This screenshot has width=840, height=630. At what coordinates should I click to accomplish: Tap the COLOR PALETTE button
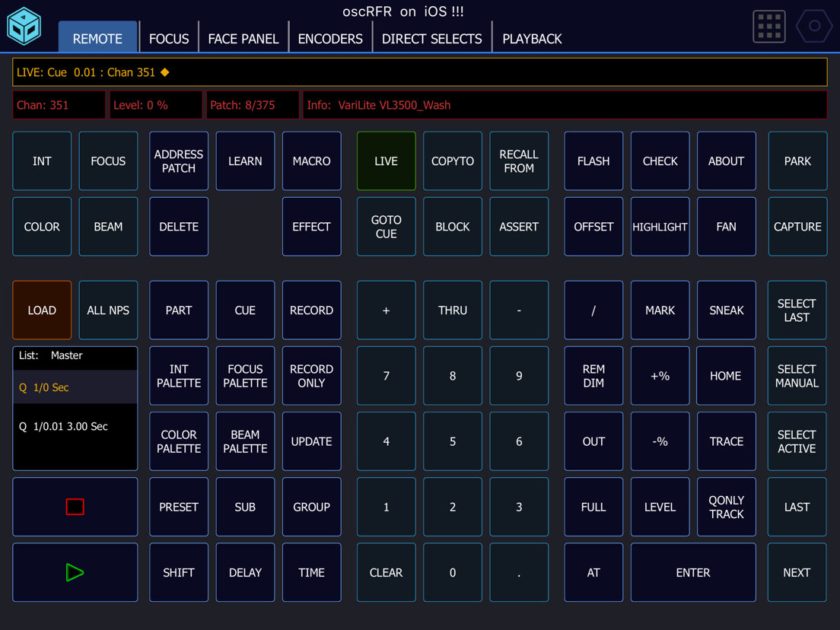click(x=179, y=441)
